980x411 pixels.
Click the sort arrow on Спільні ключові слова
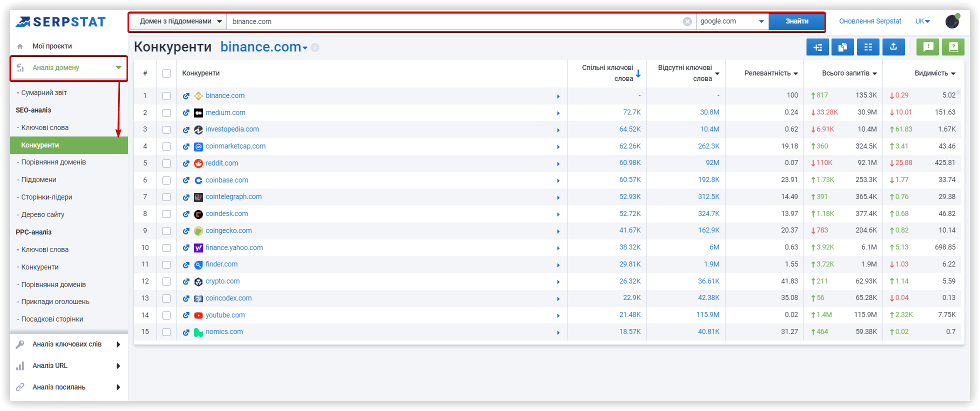pos(638,74)
